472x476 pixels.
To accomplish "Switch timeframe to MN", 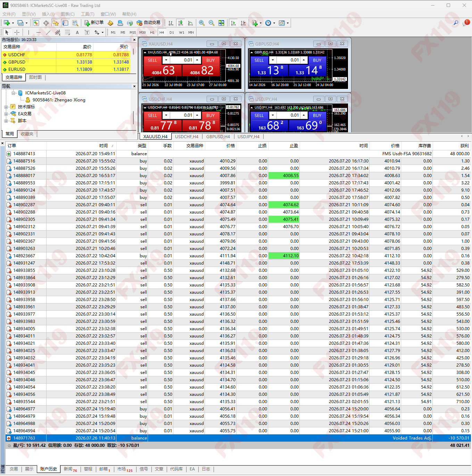I will coord(191,32).
